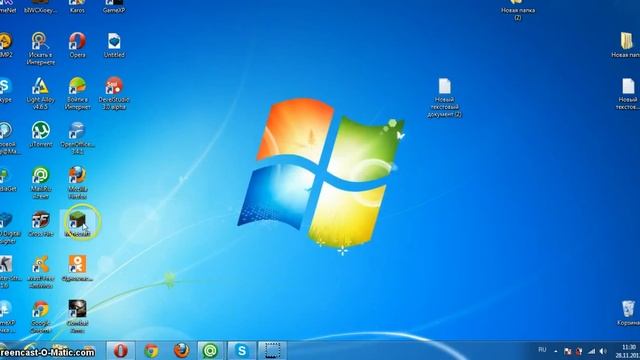This screenshot has width=640, height=360.
Task: Click Mail.Ru Agent in the taskbar
Action: point(211,351)
